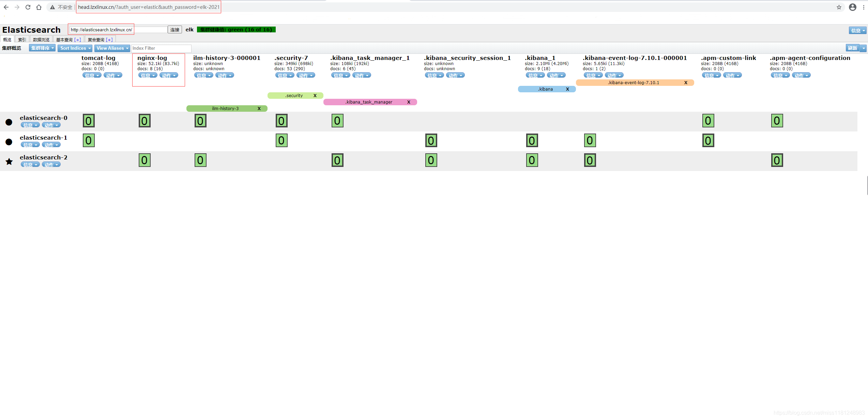Click nginx-log shard 0 on elasticsearch-0

(x=144, y=121)
